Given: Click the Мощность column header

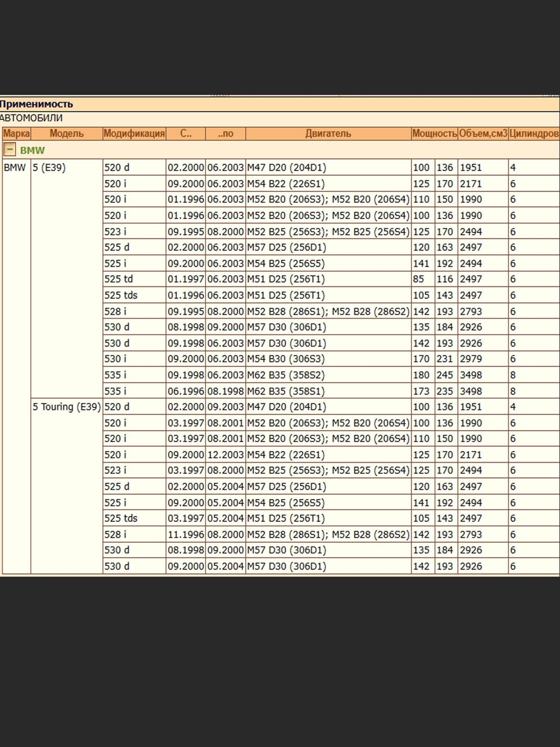Looking at the screenshot, I should pos(434,134).
